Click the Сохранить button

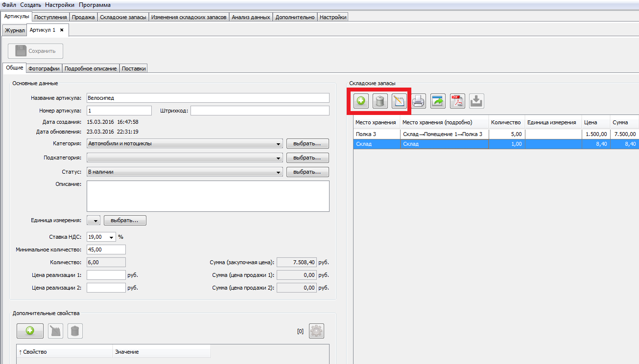[36, 51]
